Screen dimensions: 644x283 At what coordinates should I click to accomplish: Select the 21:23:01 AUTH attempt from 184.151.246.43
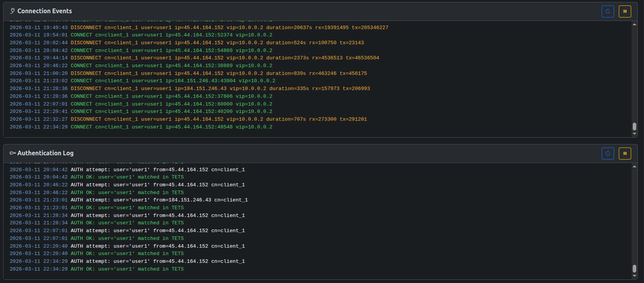(129, 200)
